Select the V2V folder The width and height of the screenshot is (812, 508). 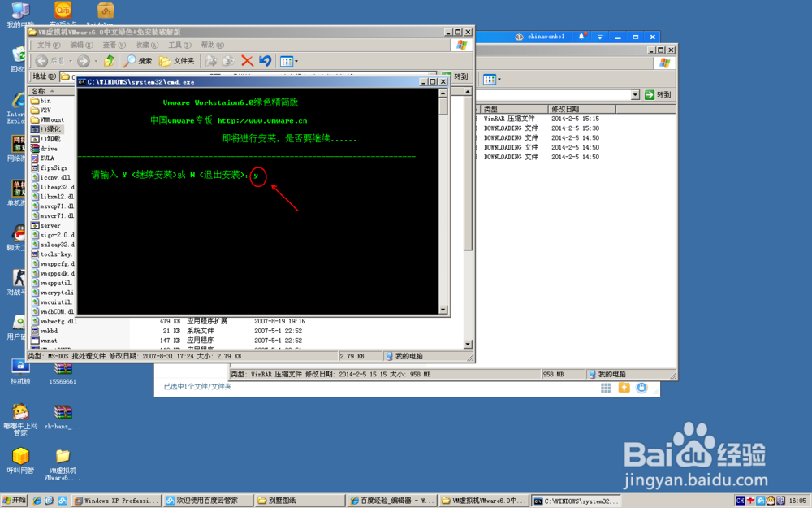(41, 110)
